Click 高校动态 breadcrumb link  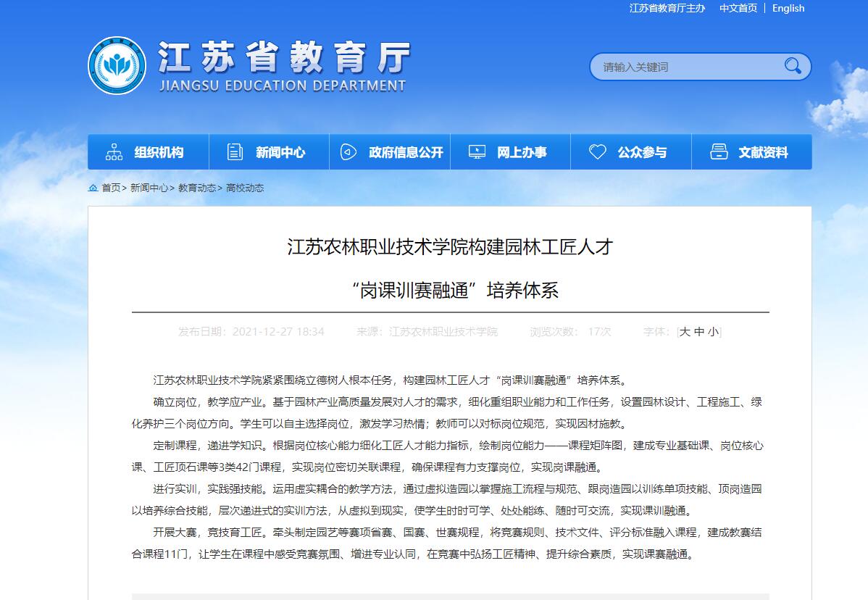pos(245,188)
